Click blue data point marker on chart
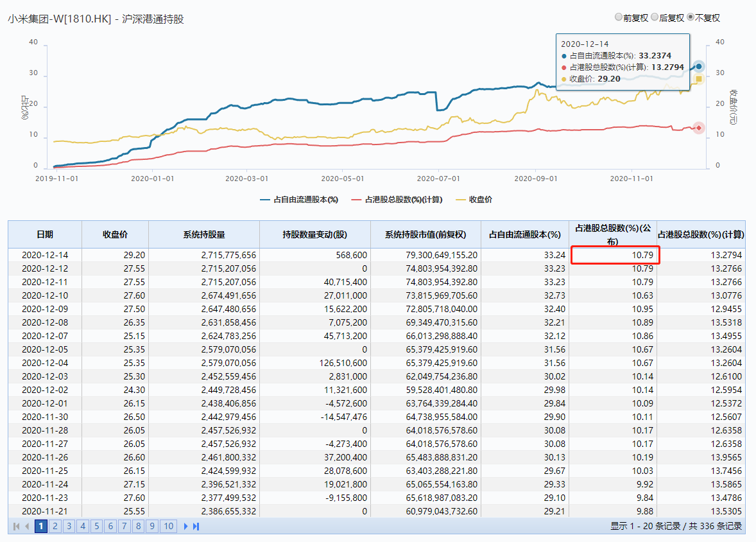Viewport: 756px width, 542px height. pyautogui.click(x=699, y=67)
